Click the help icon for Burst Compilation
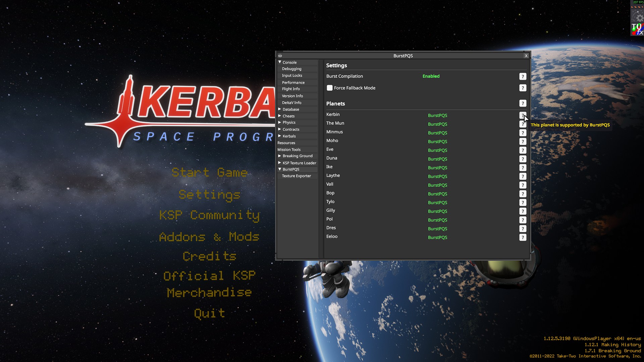This screenshot has height=362, width=644. pyautogui.click(x=523, y=76)
